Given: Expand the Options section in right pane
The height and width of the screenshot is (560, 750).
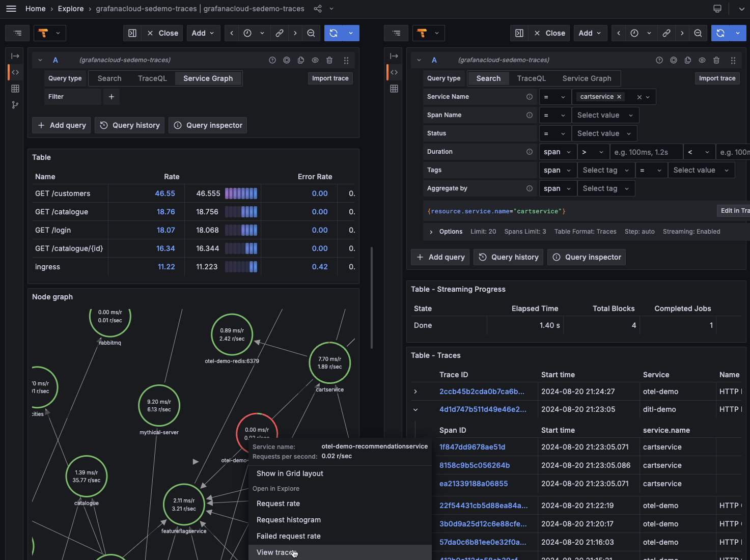Looking at the screenshot, I should tap(431, 232).
